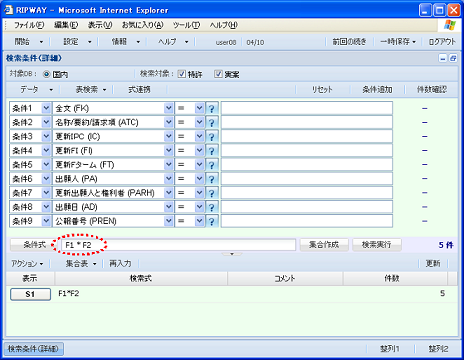Screen dimensions: 464x360
Task: Open the 集合表 menu
Action: 81,264
